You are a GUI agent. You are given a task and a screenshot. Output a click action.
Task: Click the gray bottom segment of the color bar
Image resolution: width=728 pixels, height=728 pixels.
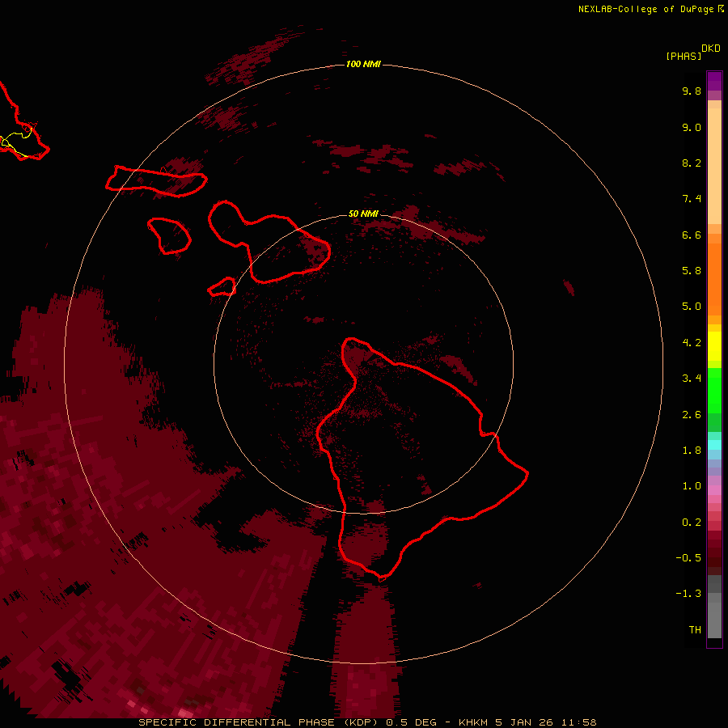714,620
